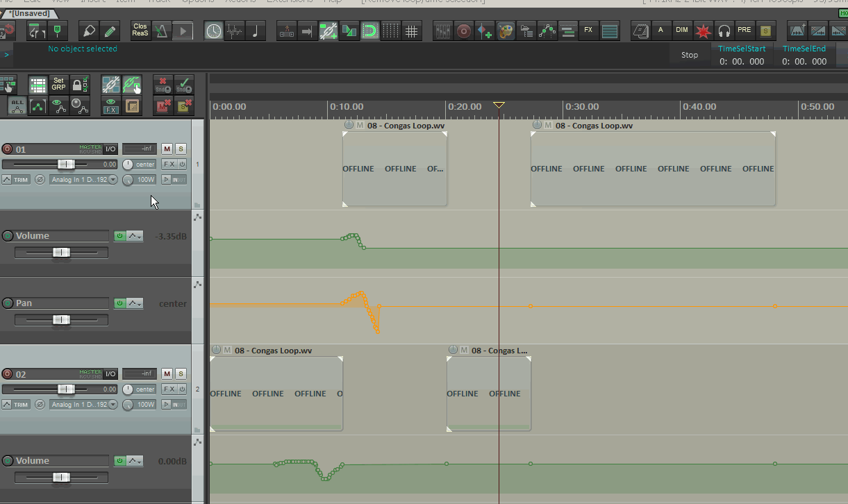This screenshot has height=504, width=848.
Task: Click the clock time-ruler icon
Action: click(x=214, y=31)
